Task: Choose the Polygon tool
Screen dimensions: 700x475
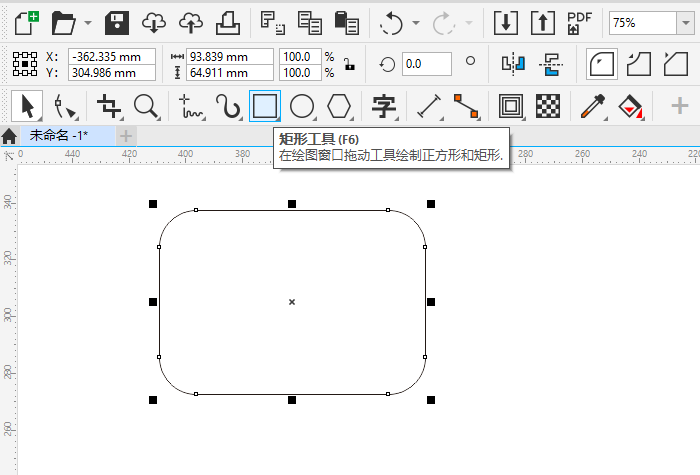Action: point(340,105)
